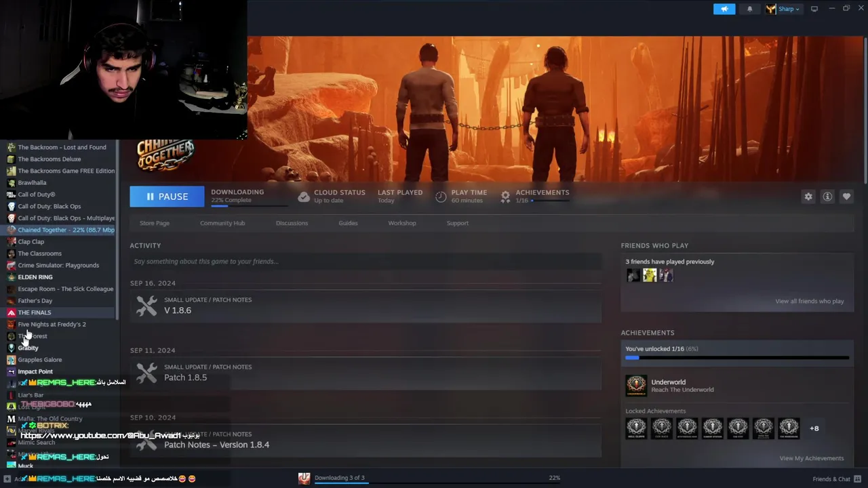Click the achievements progress bar in sidebar panel
The image size is (868, 488).
coord(737,357)
